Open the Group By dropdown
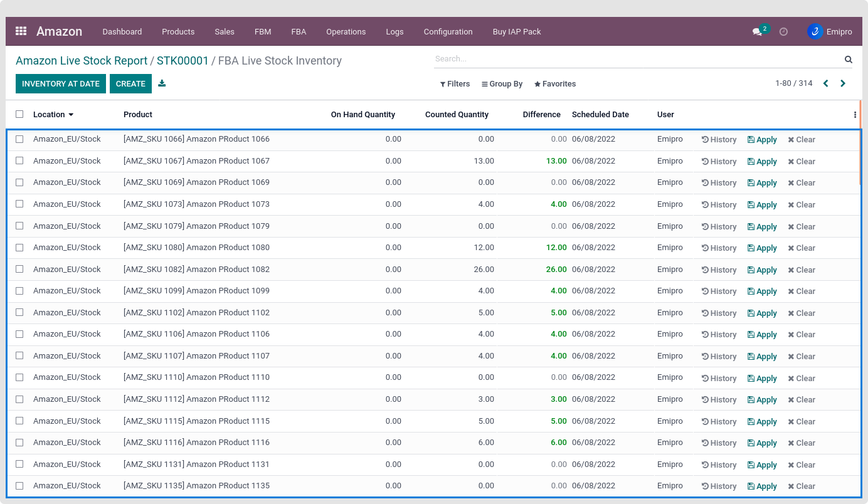 [x=502, y=84]
